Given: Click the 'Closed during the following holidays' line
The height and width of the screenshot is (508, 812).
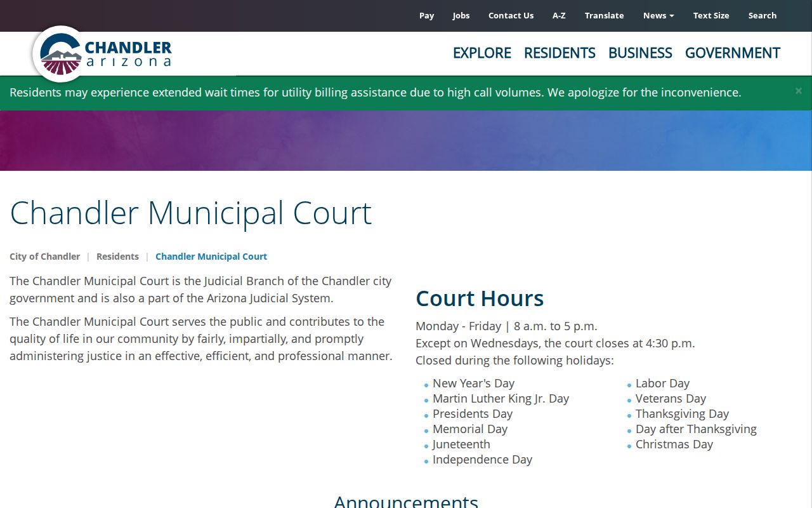Looking at the screenshot, I should tap(514, 361).
